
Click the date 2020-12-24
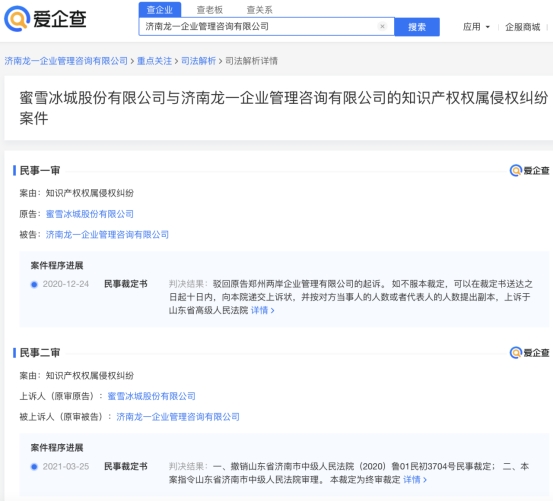(66, 284)
